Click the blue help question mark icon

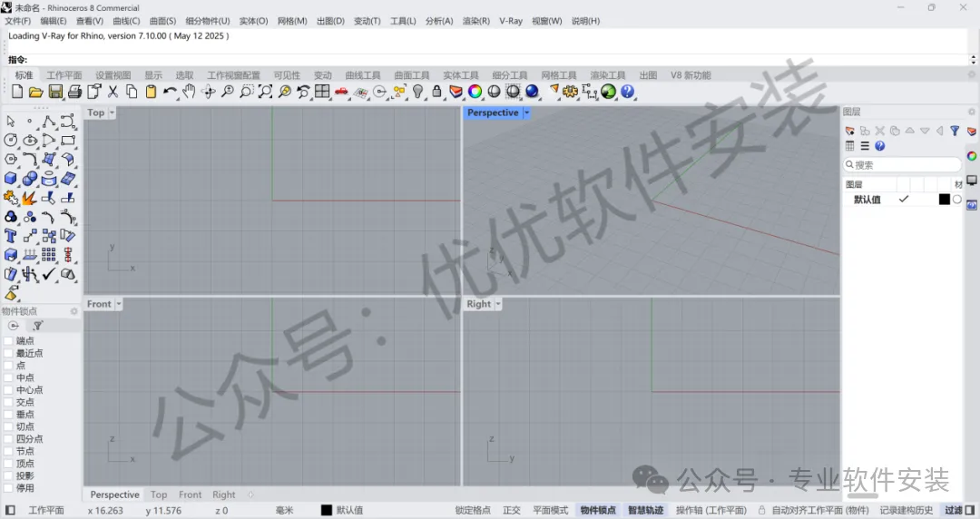(x=628, y=92)
